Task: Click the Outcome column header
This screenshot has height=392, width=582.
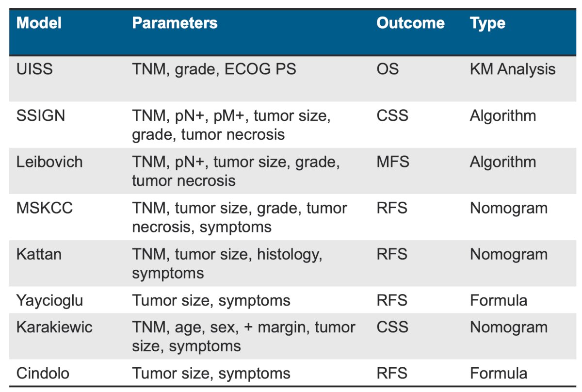Action: (410, 23)
